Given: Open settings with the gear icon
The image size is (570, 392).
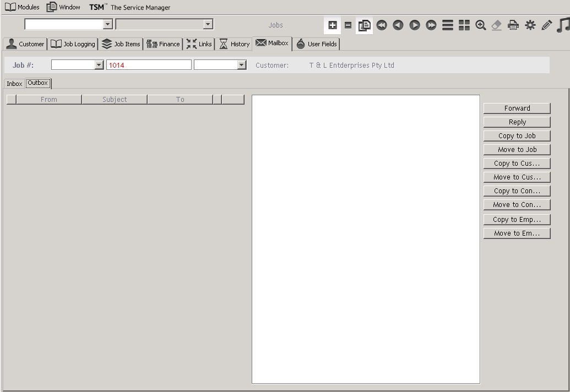Looking at the screenshot, I should 530,25.
